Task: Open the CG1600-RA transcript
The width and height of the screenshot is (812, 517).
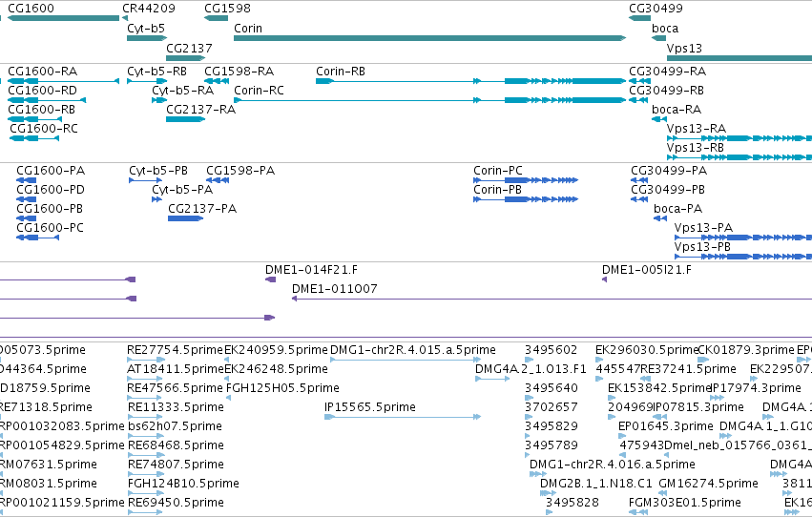Action: 64,81
